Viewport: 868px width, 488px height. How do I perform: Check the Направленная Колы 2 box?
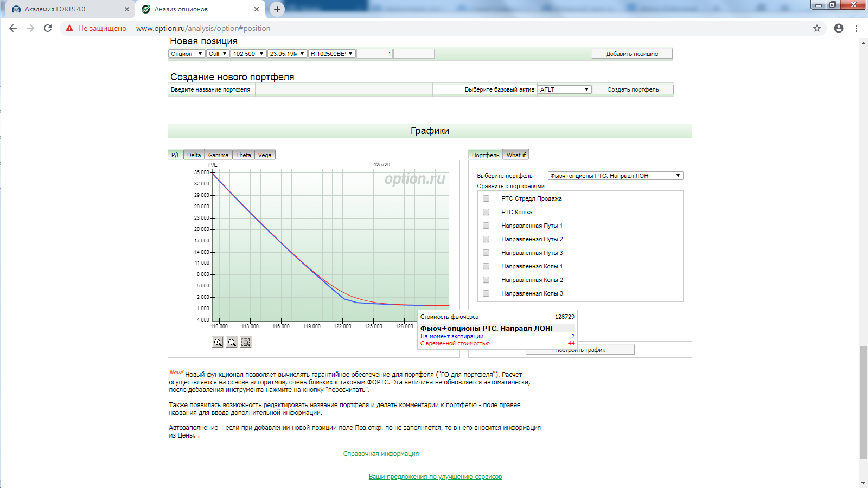486,280
